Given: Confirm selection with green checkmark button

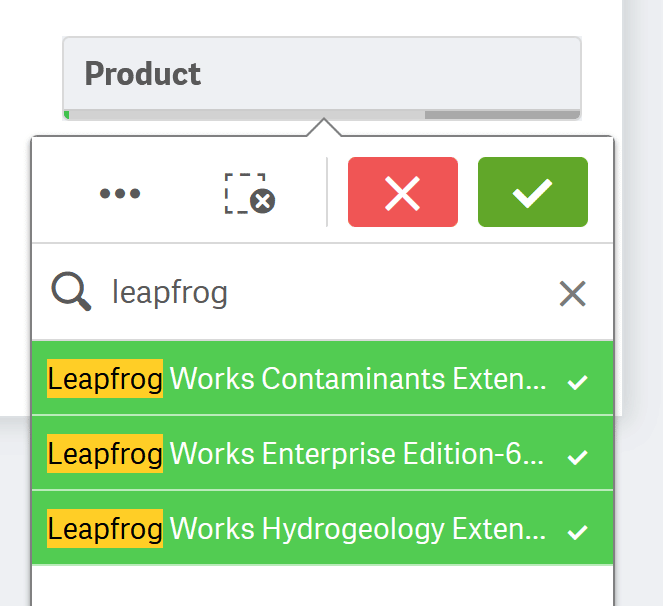Looking at the screenshot, I should (533, 192).
